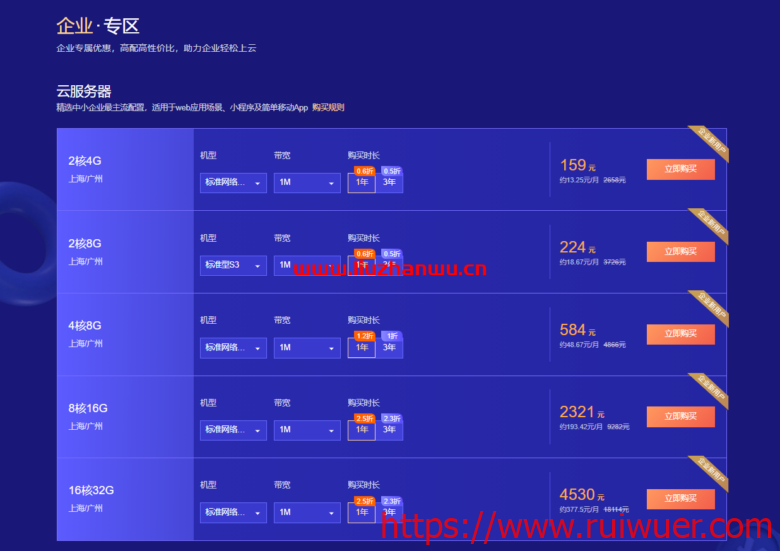
Task: Open the 购买规则 link
Action: (328, 107)
